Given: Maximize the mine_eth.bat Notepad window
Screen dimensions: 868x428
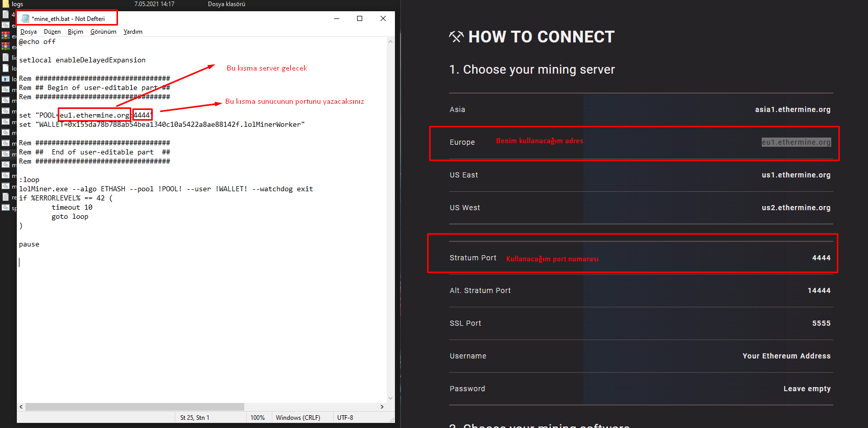Looking at the screenshot, I should pyautogui.click(x=360, y=18).
